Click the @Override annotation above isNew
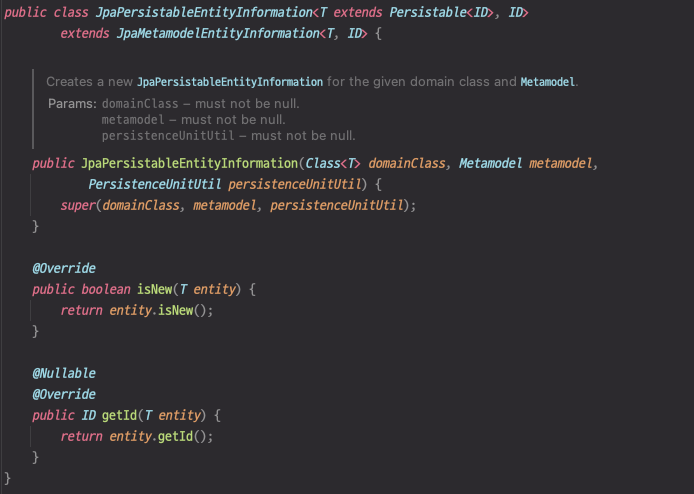 tap(64, 268)
